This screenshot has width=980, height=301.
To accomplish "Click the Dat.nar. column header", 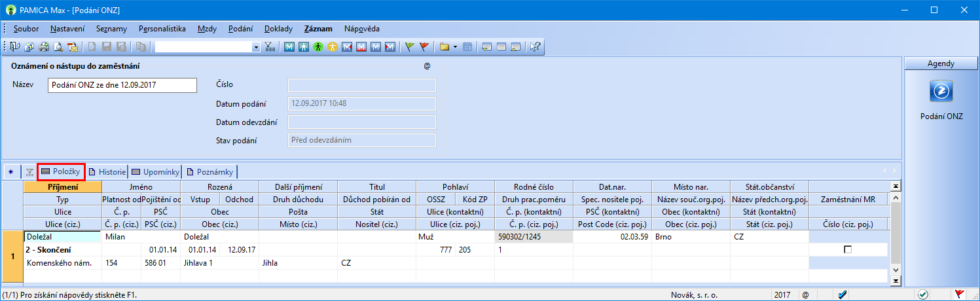I will coord(612,187).
